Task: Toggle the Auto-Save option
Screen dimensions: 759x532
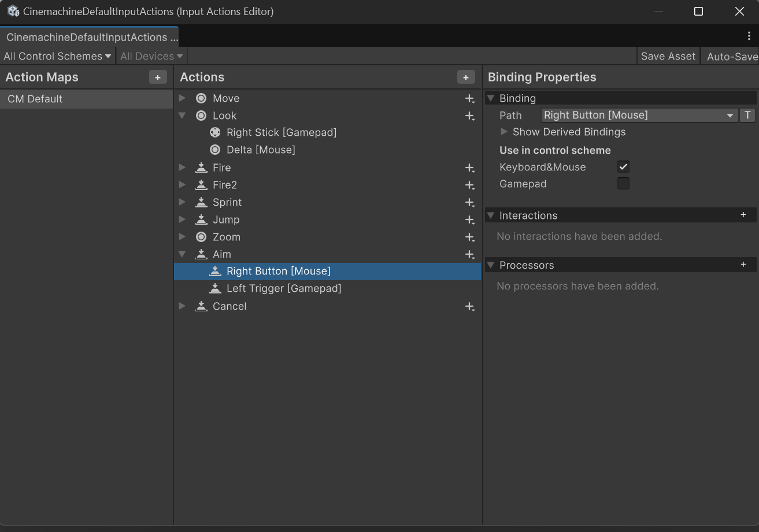Action: (x=732, y=56)
